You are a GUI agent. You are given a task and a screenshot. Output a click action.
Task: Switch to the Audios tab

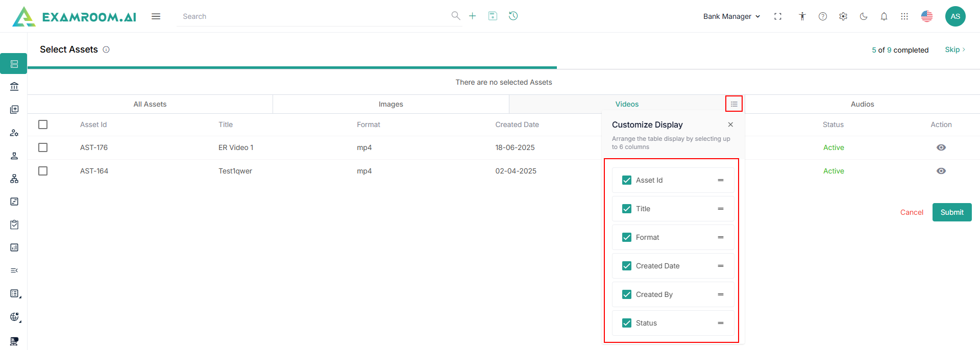(x=862, y=104)
